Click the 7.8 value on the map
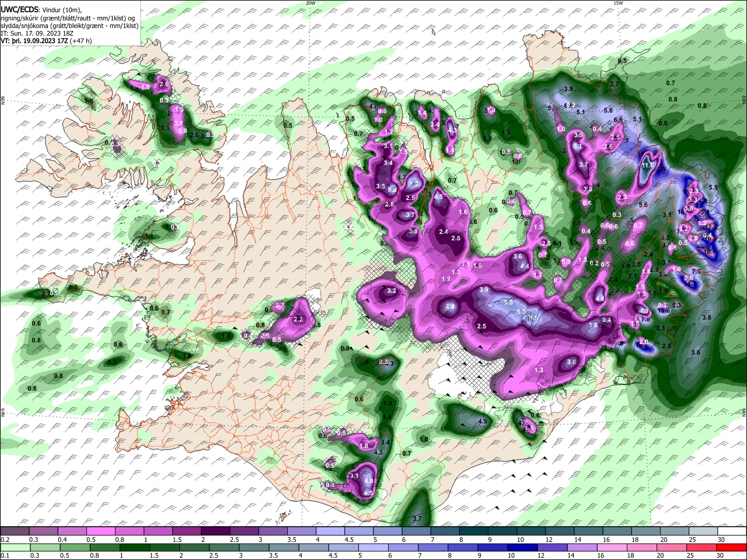Viewport: 747px width, 560px height. [645, 319]
